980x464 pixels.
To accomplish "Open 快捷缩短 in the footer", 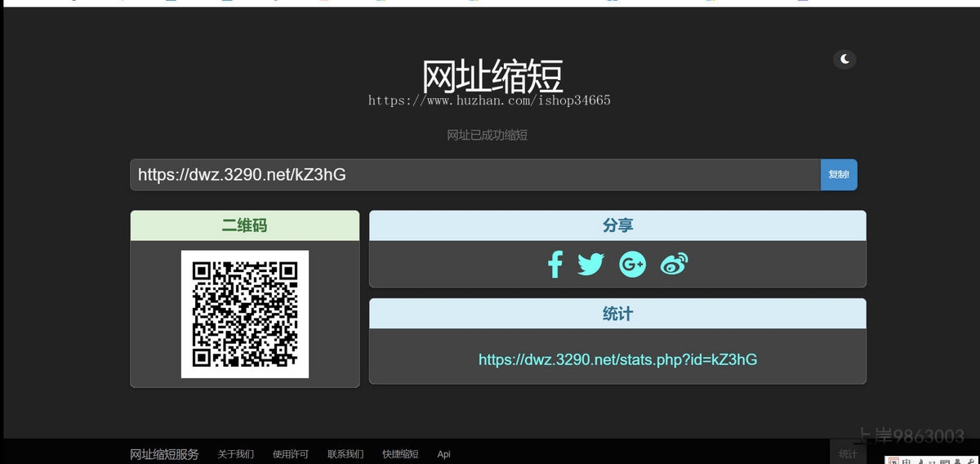I will click(x=400, y=454).
